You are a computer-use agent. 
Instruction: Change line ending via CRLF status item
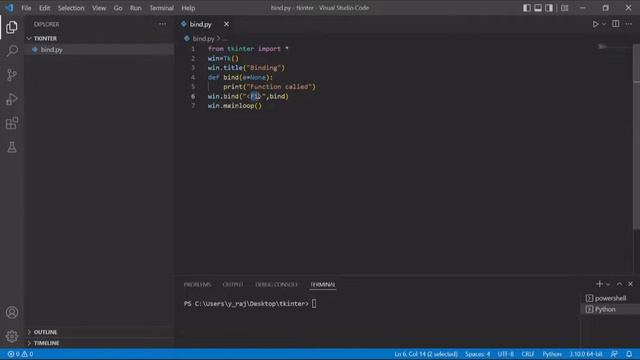(528, 354)
